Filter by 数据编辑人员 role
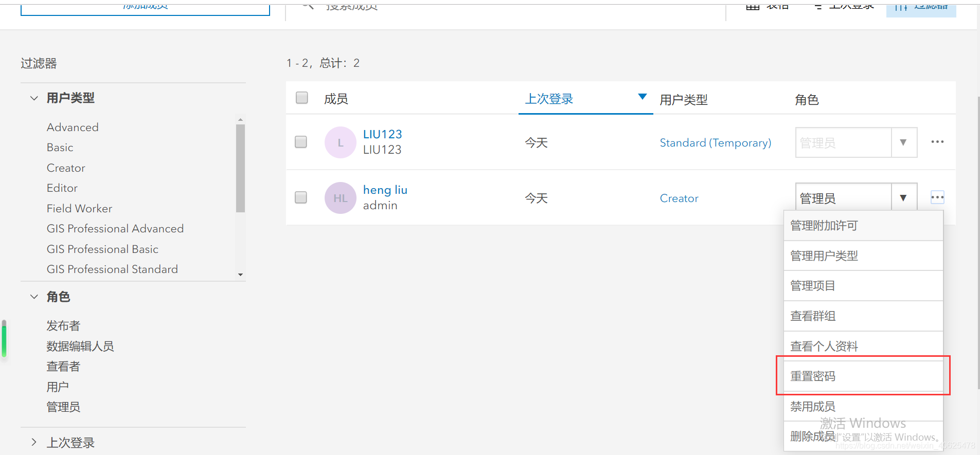The height and width of the screenshot is (455, 980). click(80, 347)
